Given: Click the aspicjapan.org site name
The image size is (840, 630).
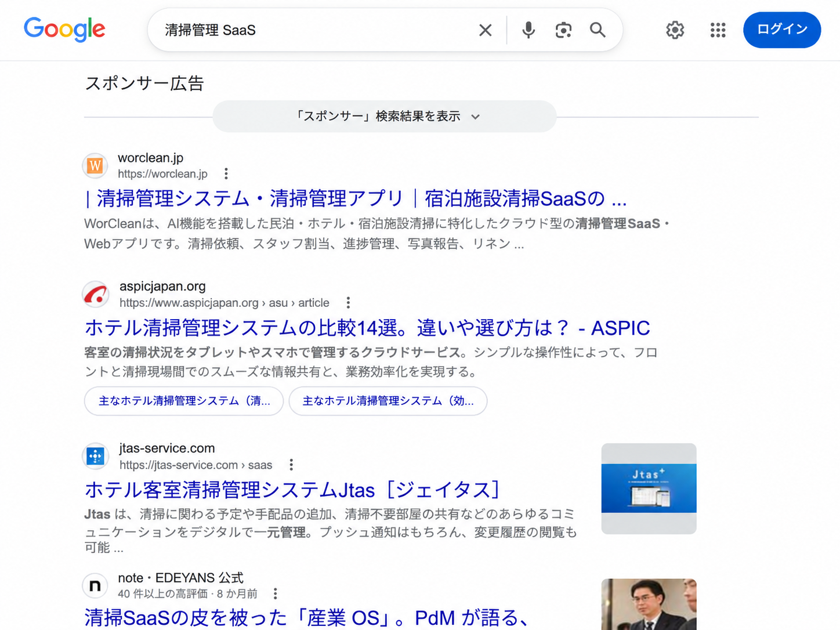Looking at the screenshot, I should coord(162,286).
